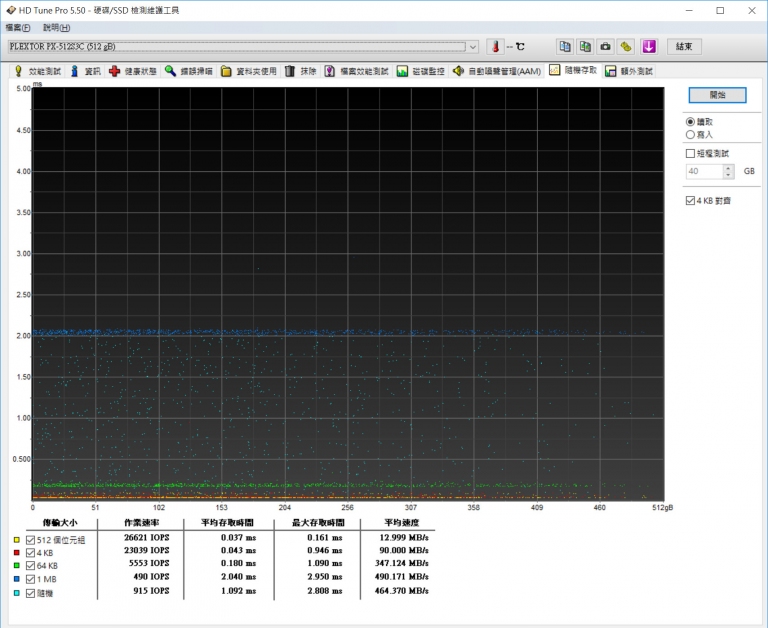
Task: Click the 隨機存取 tab icon
Action: tap(554, 70)
